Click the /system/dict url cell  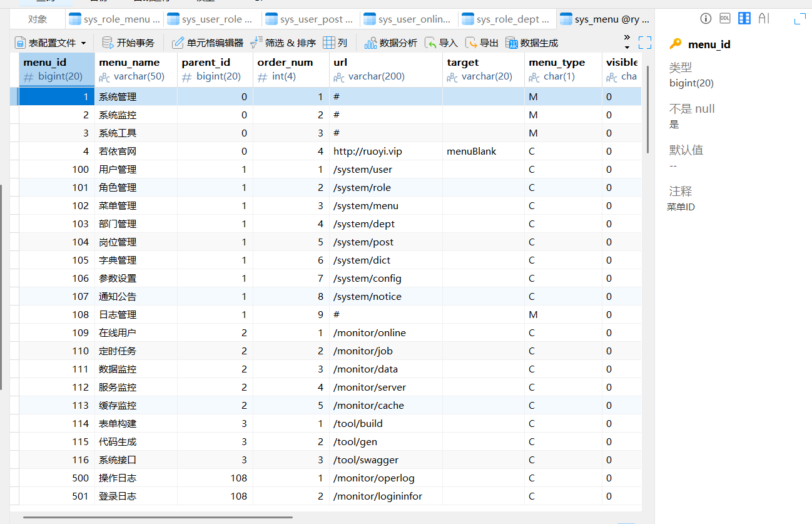[x=386, y=260]
